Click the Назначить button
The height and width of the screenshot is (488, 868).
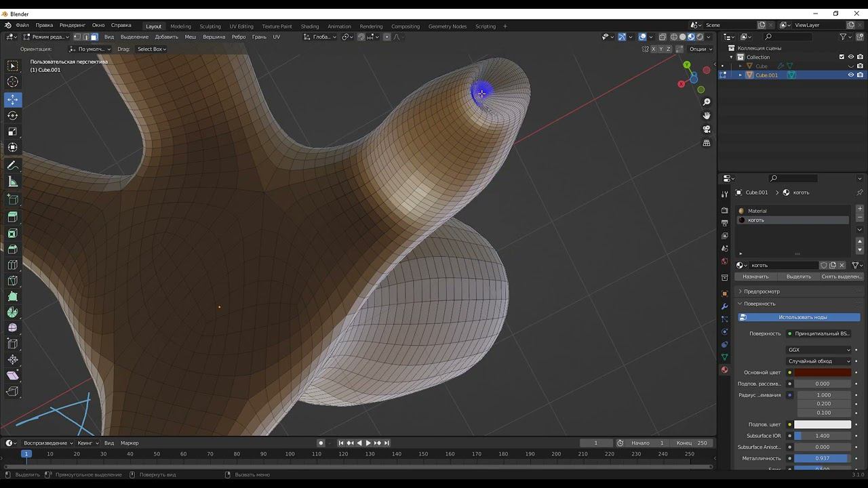755,277
